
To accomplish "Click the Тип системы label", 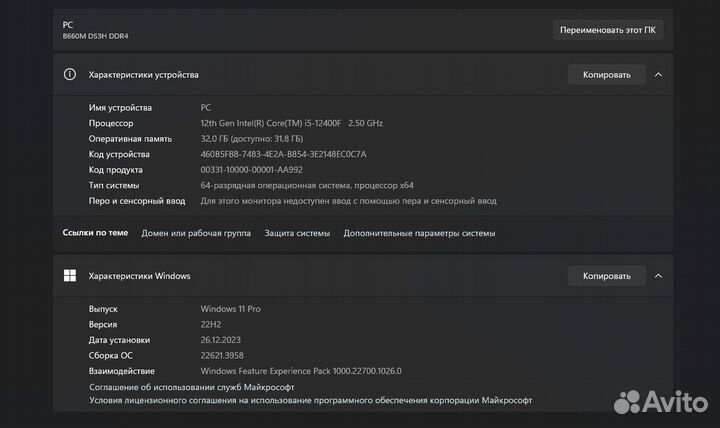I will (x=114, y=186).
